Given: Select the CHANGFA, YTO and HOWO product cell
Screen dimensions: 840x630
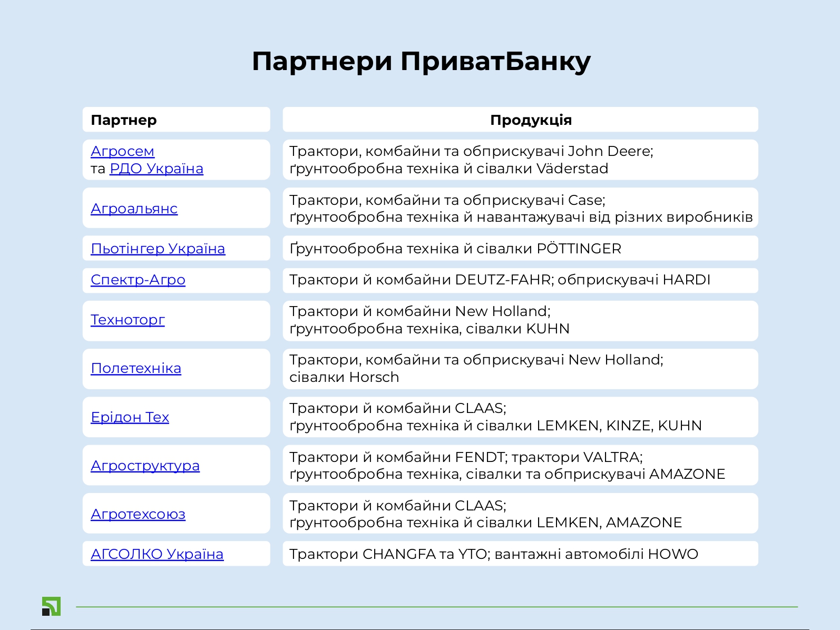Looking at the screenshot, I should [x=521, y=554].
